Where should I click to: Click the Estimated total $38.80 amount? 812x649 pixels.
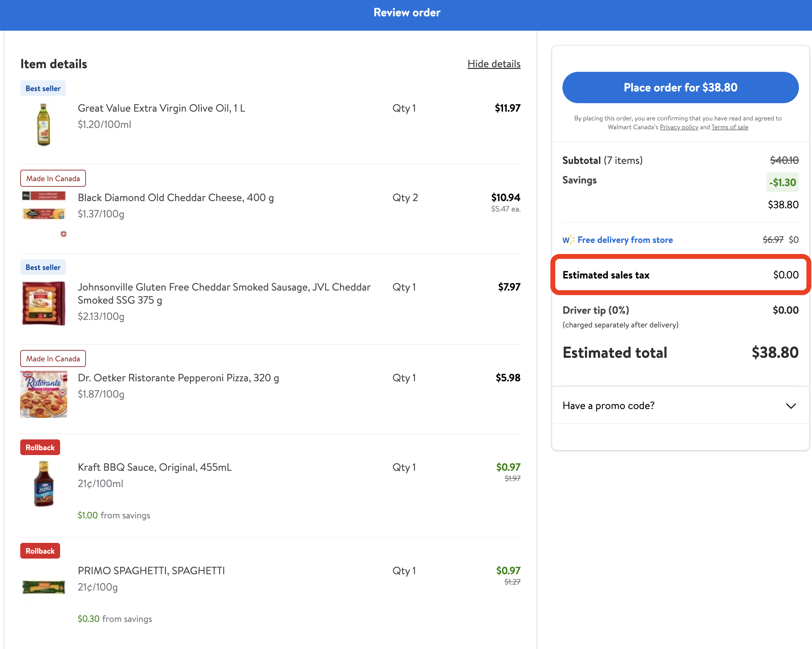coord(775,353)
